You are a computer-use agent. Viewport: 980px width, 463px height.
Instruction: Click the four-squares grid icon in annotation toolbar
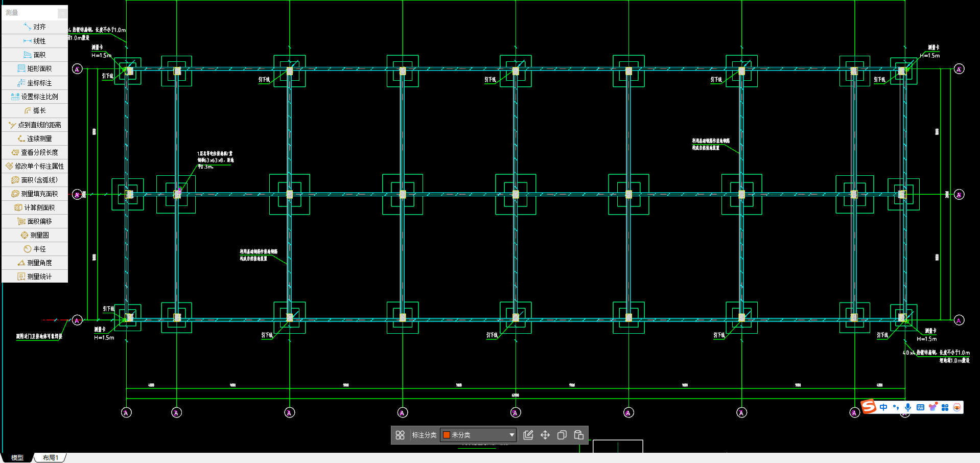[400, 435]
